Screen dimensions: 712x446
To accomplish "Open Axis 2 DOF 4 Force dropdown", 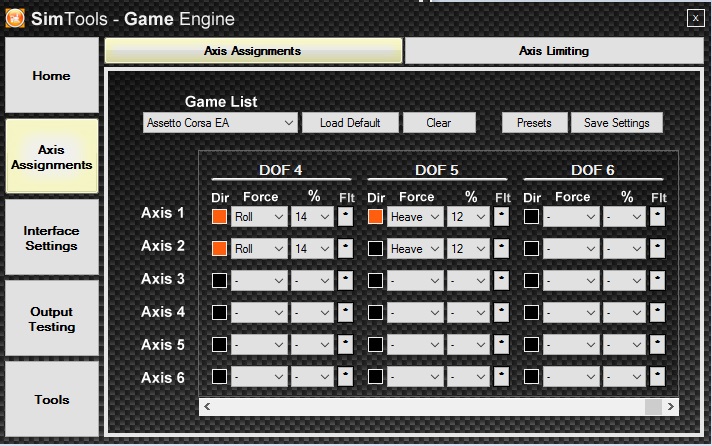I will click(259, 248).
